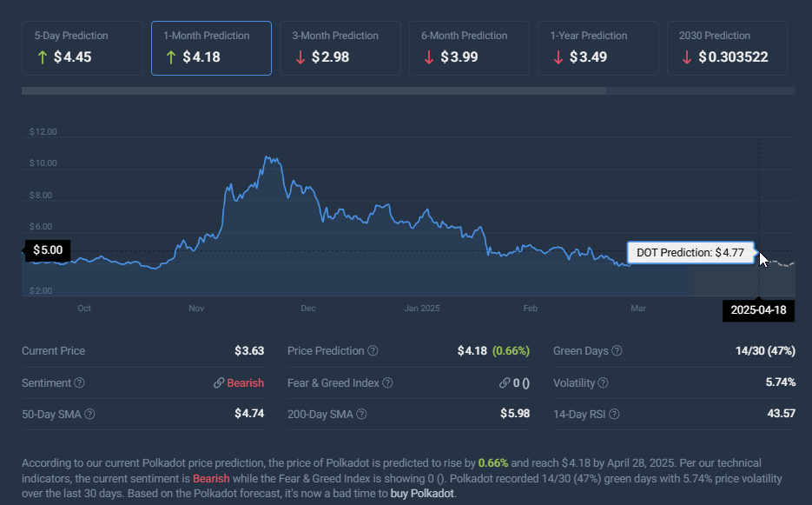Select the 5-Day Prediction tab
812x505 pixels.
[x=83, y=49]
